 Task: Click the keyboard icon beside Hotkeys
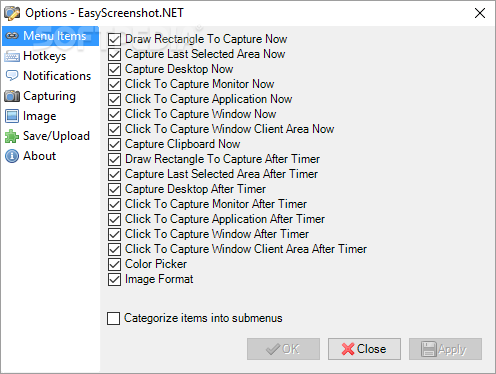coord(12,56)
